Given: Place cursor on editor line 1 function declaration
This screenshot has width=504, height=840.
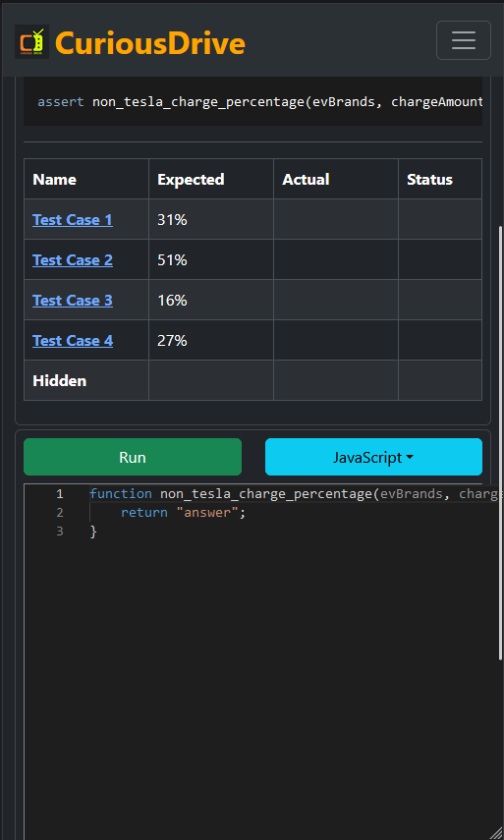Looking at the screenshot, I should [x=296, y=493].
